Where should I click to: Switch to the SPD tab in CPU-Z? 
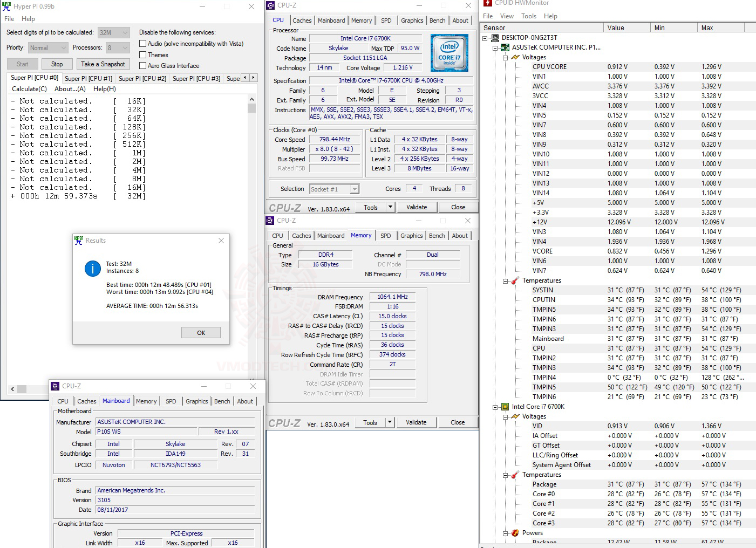[386, 20]
